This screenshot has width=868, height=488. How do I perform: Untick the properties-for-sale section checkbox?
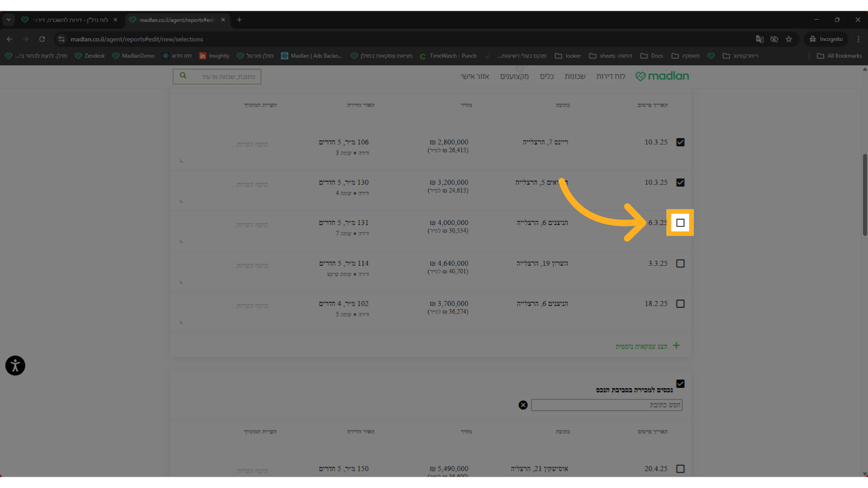[680, 384]
